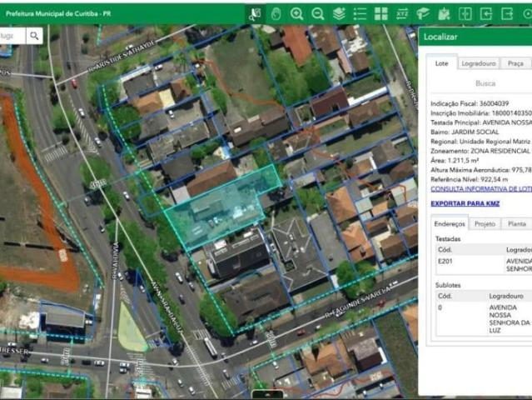Click the zoom in magnifier tool
The height and width of the screenshot is (400, 532).
pyautogui.click(x=297, y=14)
